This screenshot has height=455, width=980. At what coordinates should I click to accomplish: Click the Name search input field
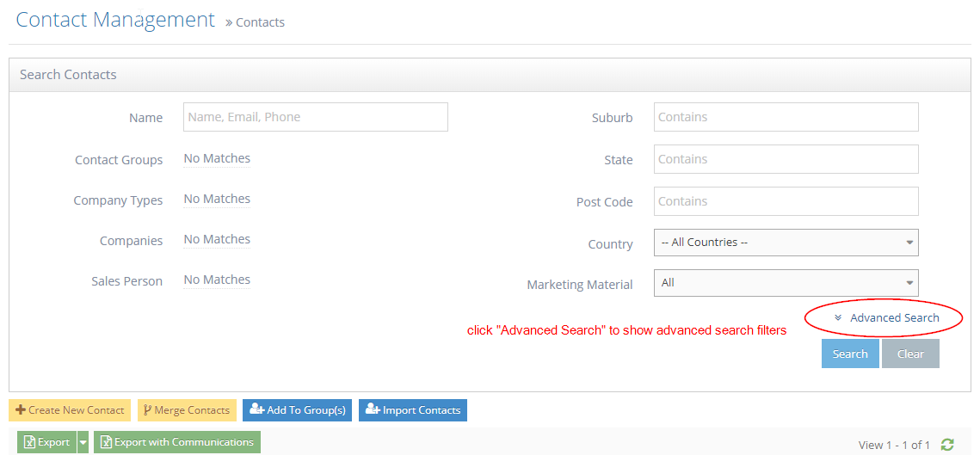click(x=316, y=117)
